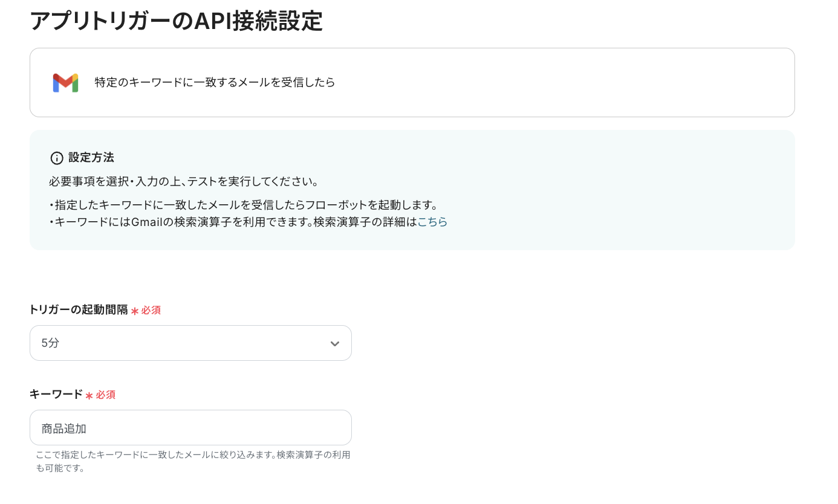This screenshot has height=504, width=838.
Task: Click the Gmailの検索演算子を利用できます bullet text
Action: (233, 222)
